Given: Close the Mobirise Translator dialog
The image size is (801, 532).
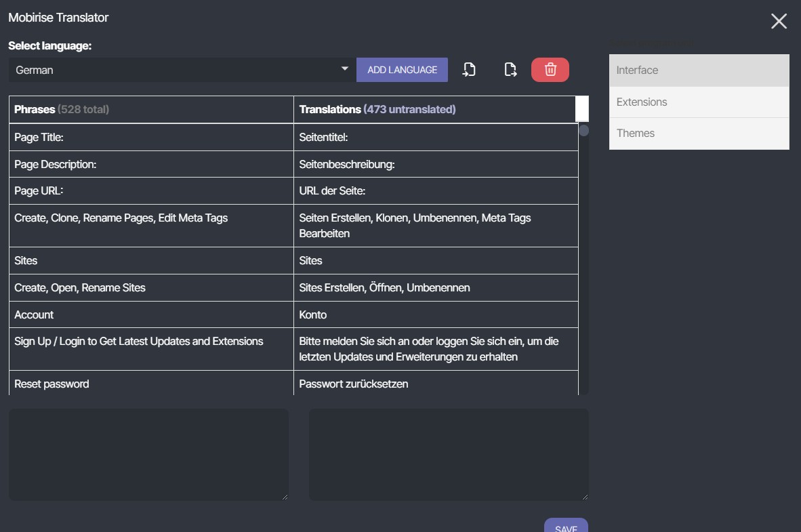Looking at the screenshot, I should point(779,22).
